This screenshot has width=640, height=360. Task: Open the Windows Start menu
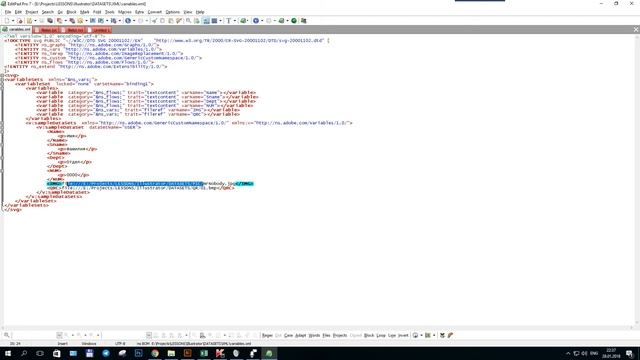tap(8, 353)
